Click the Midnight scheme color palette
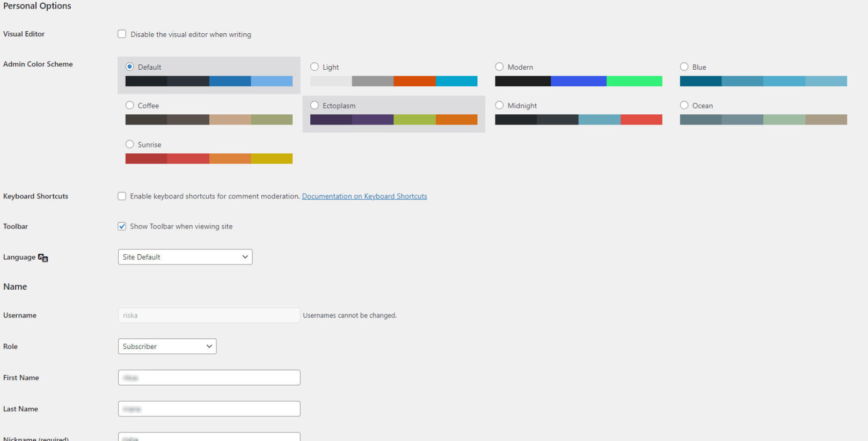Viewport: 868px width, 441px height. point(579,120)
